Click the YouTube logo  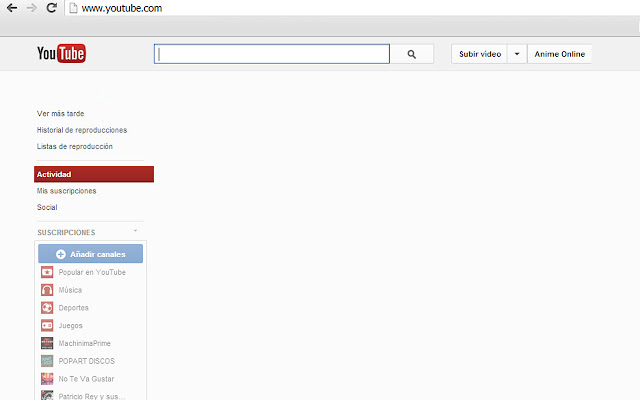(61, 53)
